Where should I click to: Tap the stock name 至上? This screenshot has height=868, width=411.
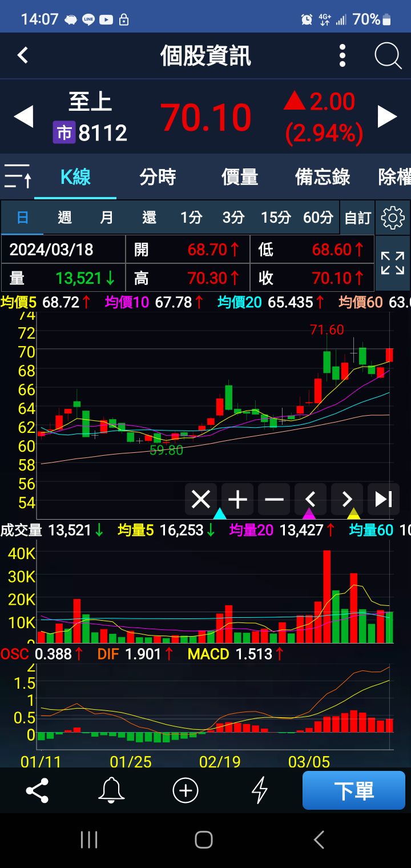pyautogui.click(x=90, y=103)
